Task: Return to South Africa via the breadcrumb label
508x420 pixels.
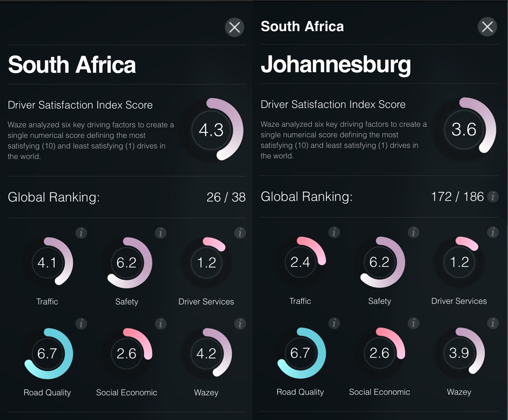Action: (x=302, y=26)
